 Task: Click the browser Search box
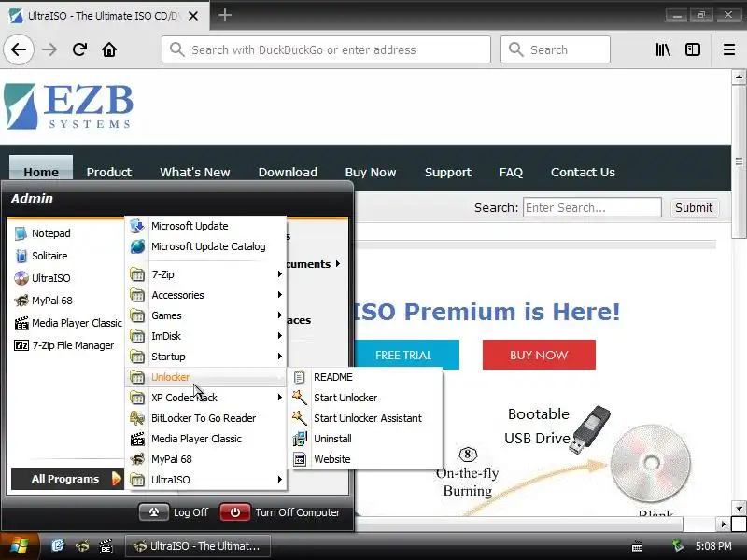[x=555, y=49]
